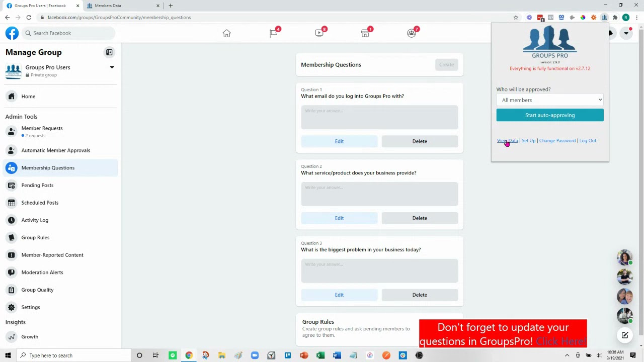Edit Question 3 about biggest problem

[x=339, y=295]
